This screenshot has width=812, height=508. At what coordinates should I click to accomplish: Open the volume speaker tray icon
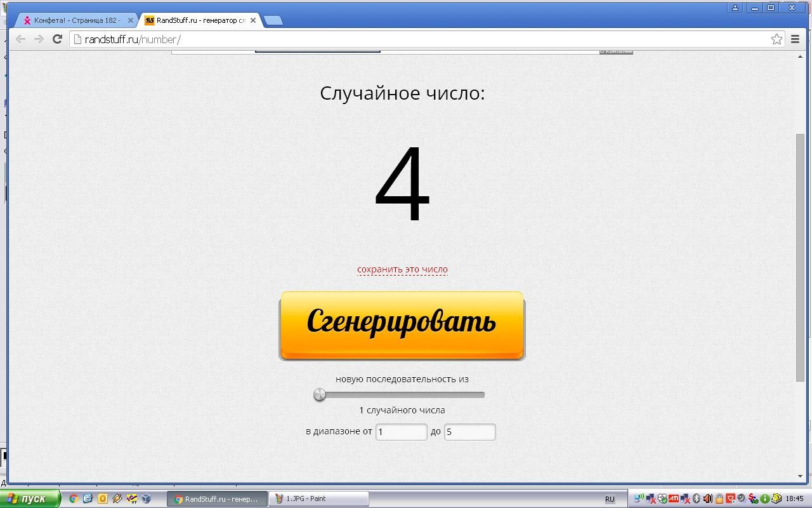click(x=707, y=498)
